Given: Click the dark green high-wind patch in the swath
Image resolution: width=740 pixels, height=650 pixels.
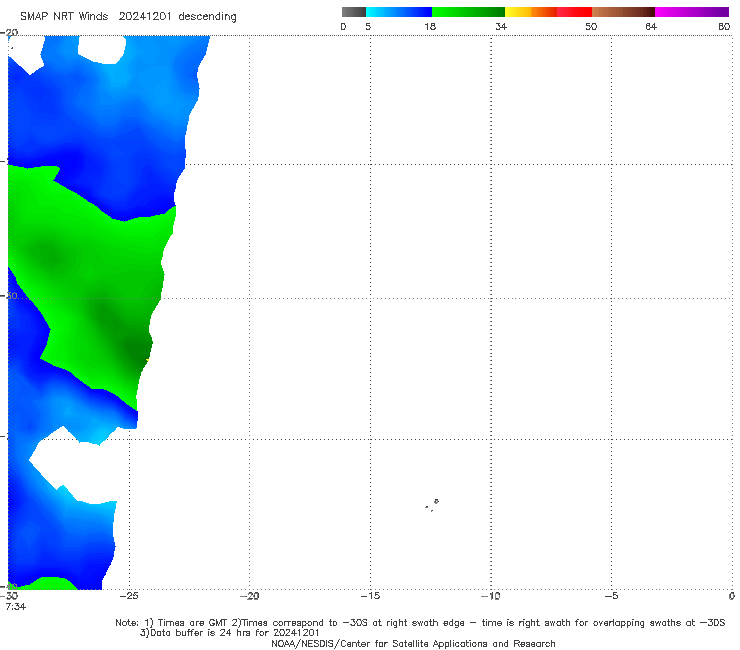Looking at the screenshot, I should coord(137,351).
